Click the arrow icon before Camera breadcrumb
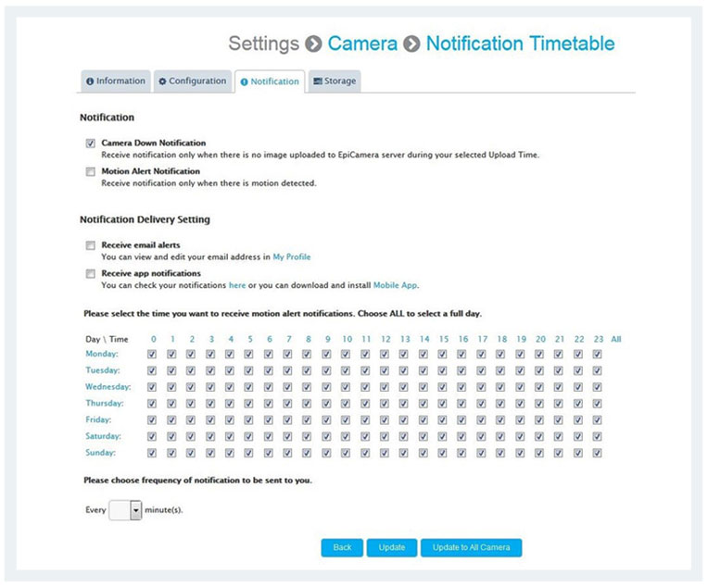 tap(313, 44)
